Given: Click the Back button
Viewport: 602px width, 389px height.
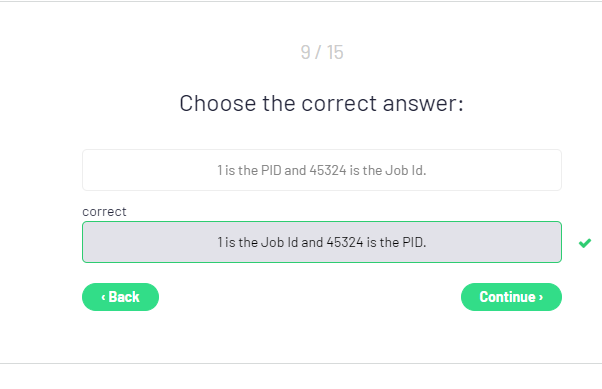Looking at the screenshot, I should click(120, 297).
